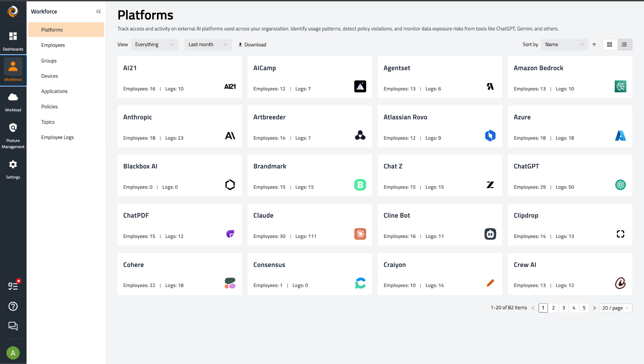The width and height of the screenshot is (644, 364).
Task: Open Applications in the Workforce menu
Action: coord(66,91)
